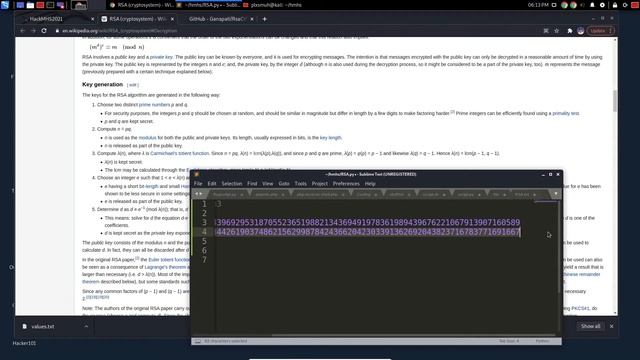The width and height of the screenshot is (640, 360).
Task: Open Sublime Selection menu
Action: [x=231, y=184]
